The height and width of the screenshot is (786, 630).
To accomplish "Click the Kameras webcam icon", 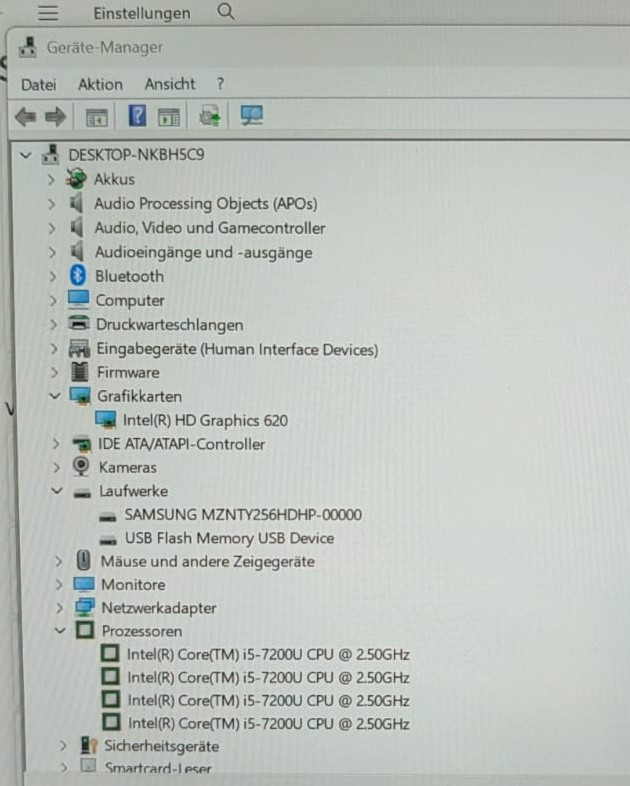I will 81,467.
